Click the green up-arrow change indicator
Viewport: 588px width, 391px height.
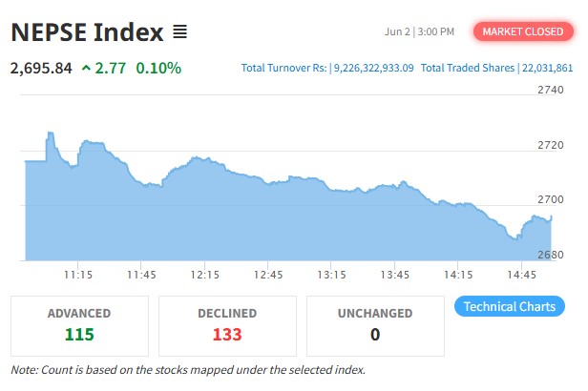click(87, 69)
